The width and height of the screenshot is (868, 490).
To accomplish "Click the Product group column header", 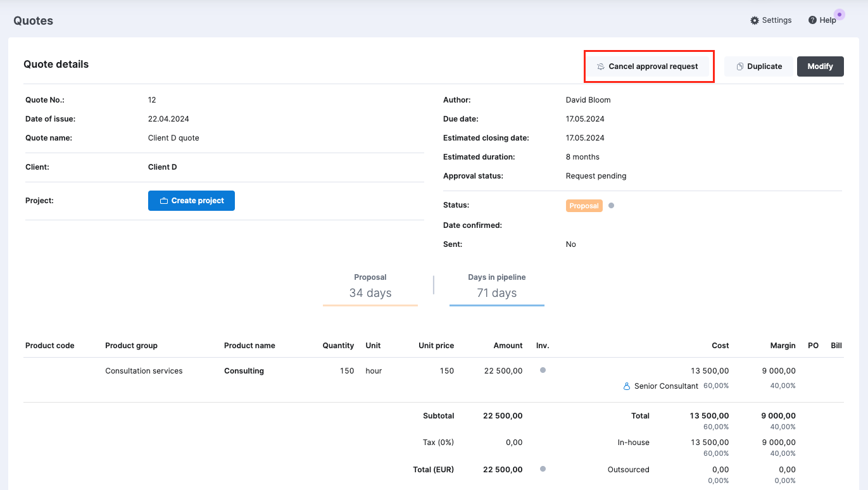I will (131, 346).
